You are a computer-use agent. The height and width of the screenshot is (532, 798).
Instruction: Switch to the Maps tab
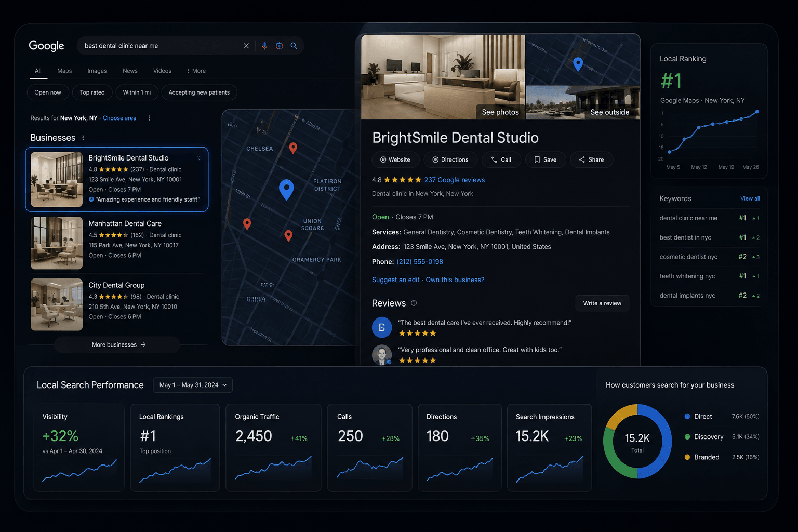coord(64,71)
